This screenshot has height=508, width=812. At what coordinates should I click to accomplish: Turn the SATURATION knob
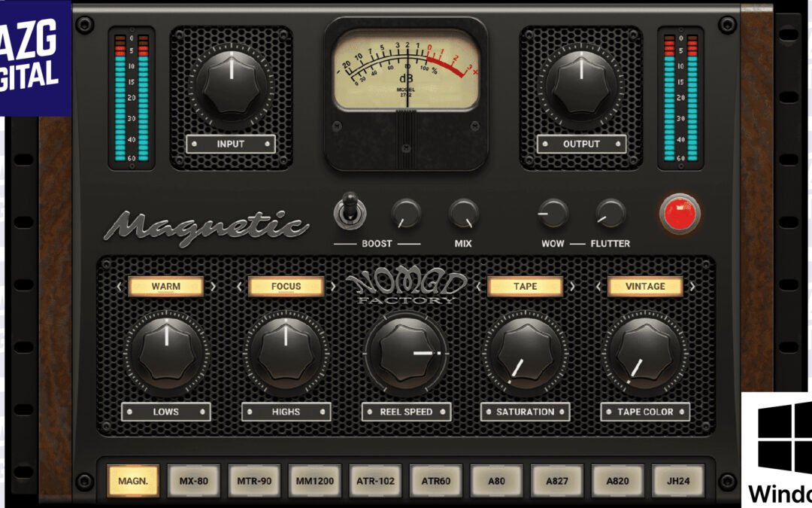click(524, 354)
